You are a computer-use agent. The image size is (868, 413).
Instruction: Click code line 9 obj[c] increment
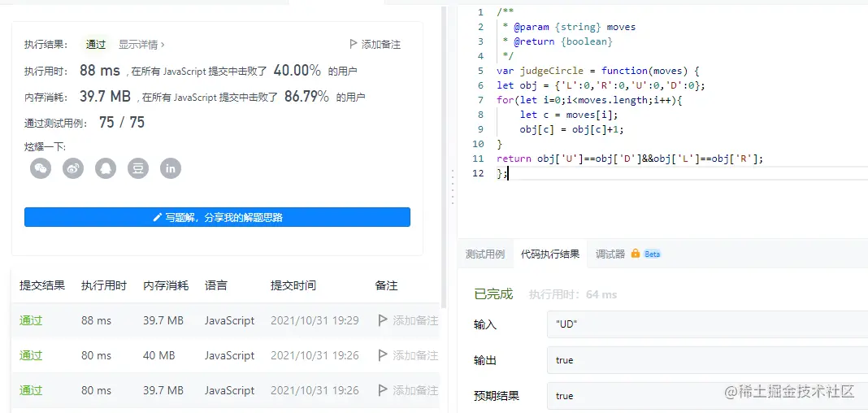[x=572, y=129]
